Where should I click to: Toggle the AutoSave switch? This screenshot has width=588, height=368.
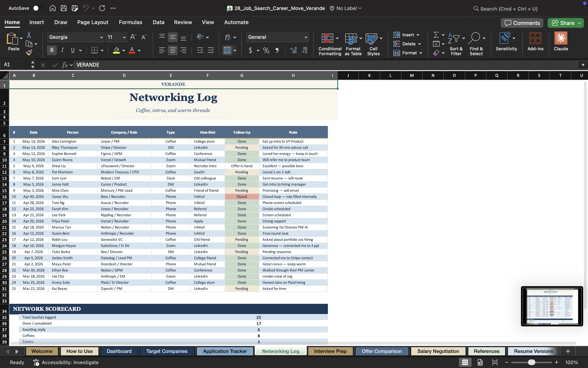[38, 8]
